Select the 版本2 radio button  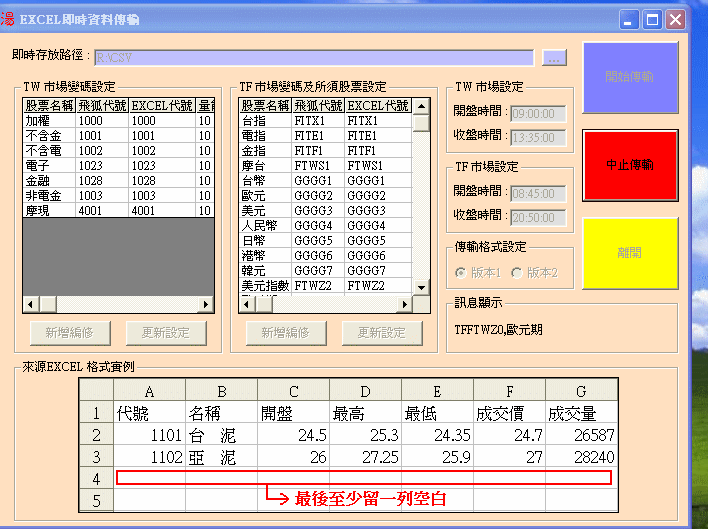point(535,273)
